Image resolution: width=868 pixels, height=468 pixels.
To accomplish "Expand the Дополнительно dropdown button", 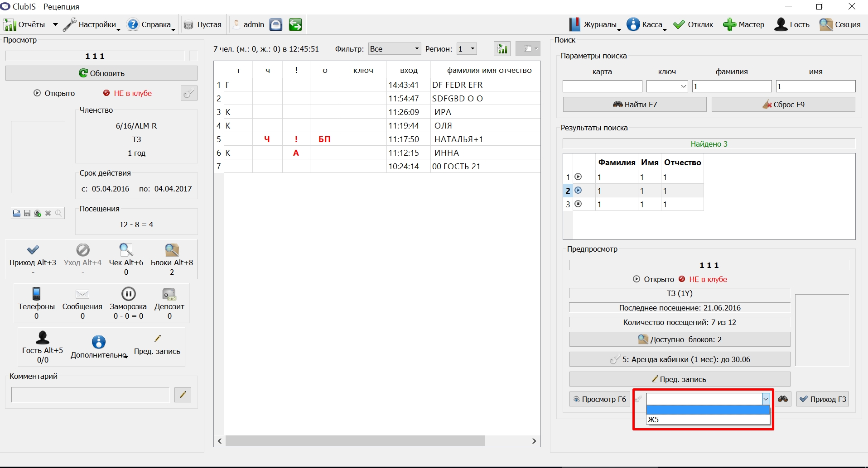I will pos(99,347).
